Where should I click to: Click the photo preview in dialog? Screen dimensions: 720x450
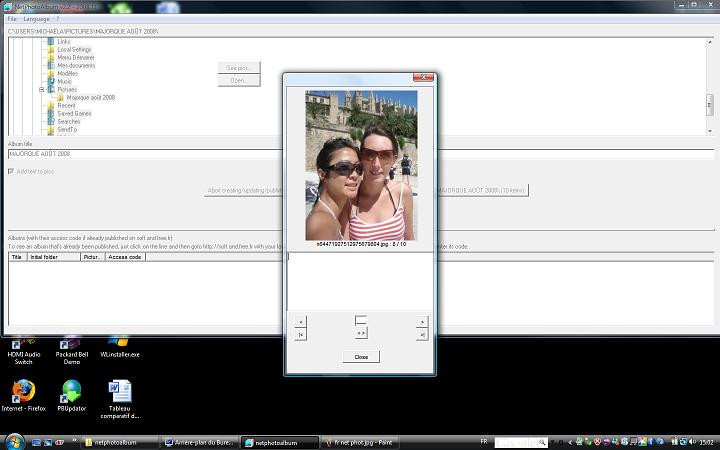point(361,165)
